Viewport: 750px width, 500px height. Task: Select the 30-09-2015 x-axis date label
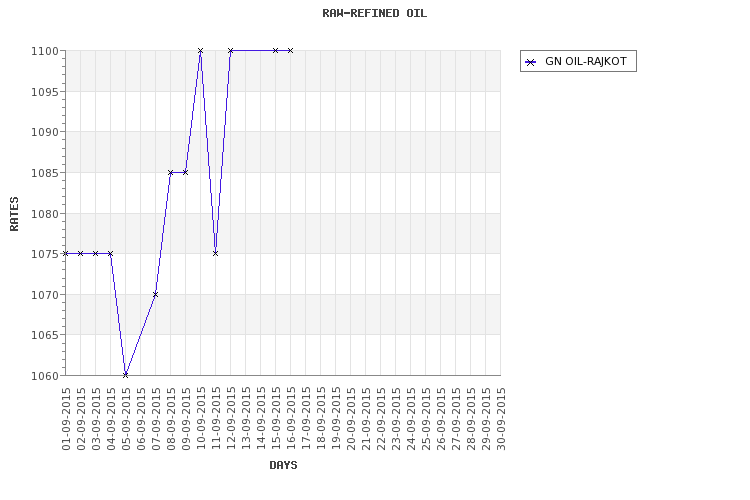point(501,419)
